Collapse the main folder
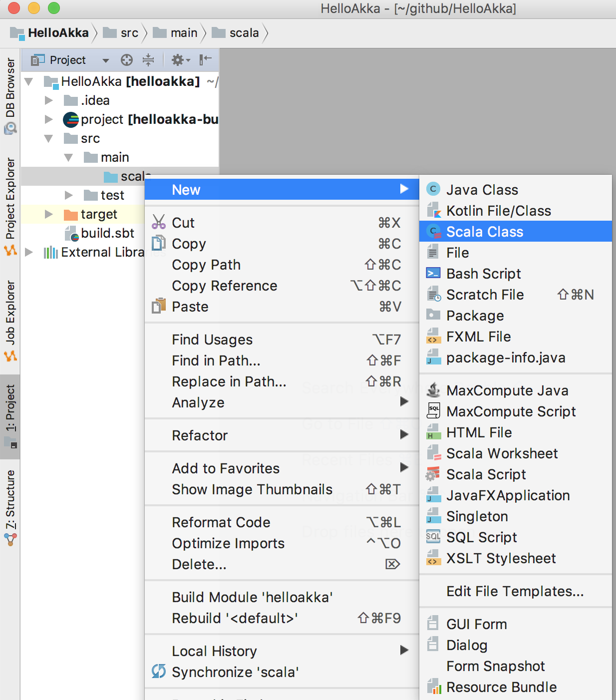 69,157
